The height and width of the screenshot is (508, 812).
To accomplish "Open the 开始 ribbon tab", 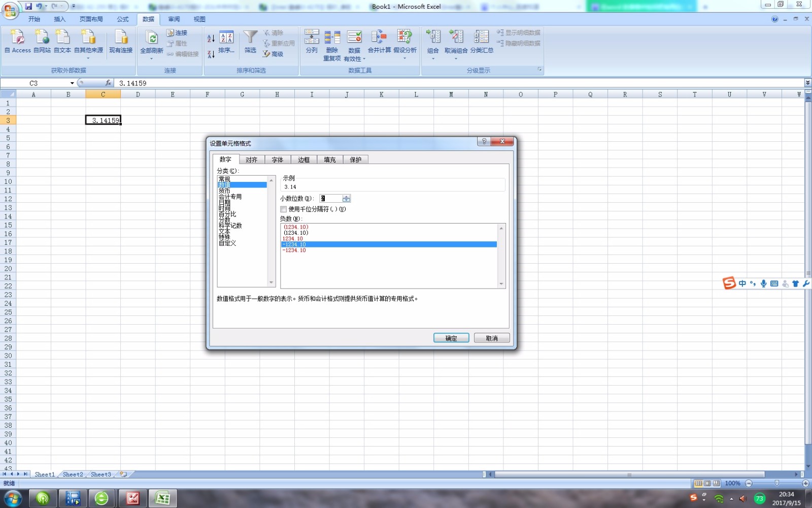I will point(34,19).
